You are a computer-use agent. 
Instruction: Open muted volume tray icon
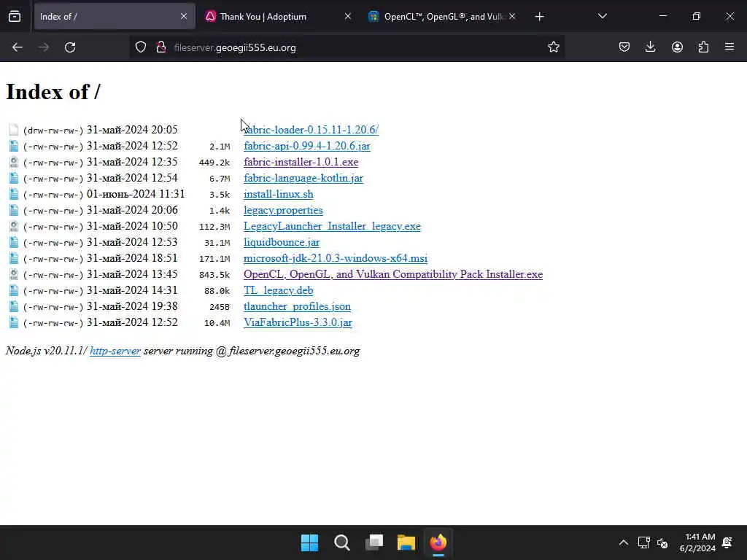(x=662, y=542)
